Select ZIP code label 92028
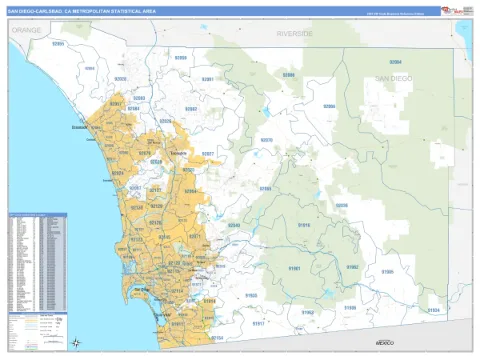Screen dimensions: 480x360 coord(120,79)
